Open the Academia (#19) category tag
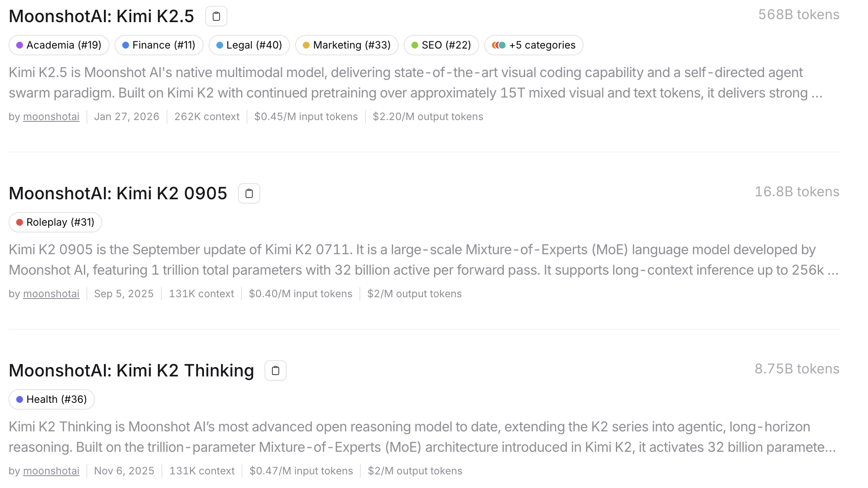 59,45
